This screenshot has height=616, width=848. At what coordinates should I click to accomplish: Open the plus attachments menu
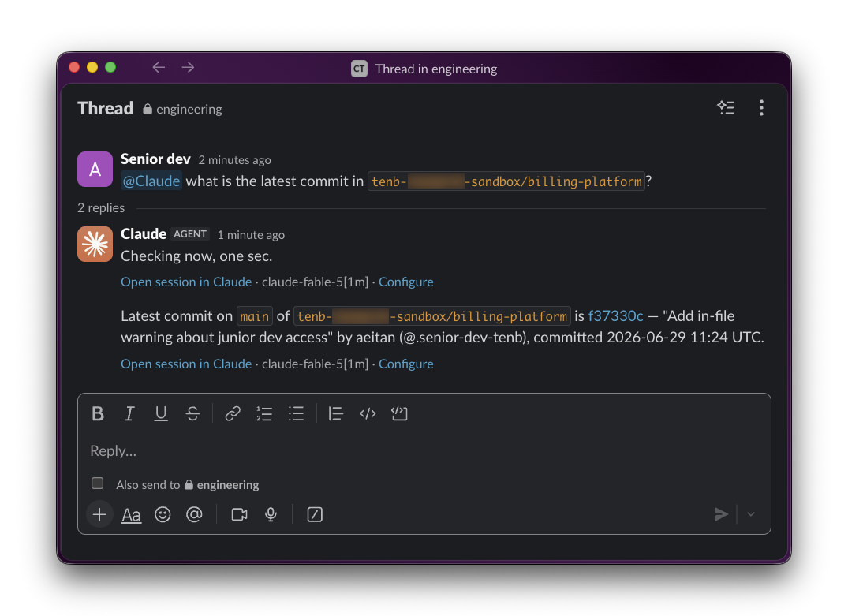(x=99, y=514)
